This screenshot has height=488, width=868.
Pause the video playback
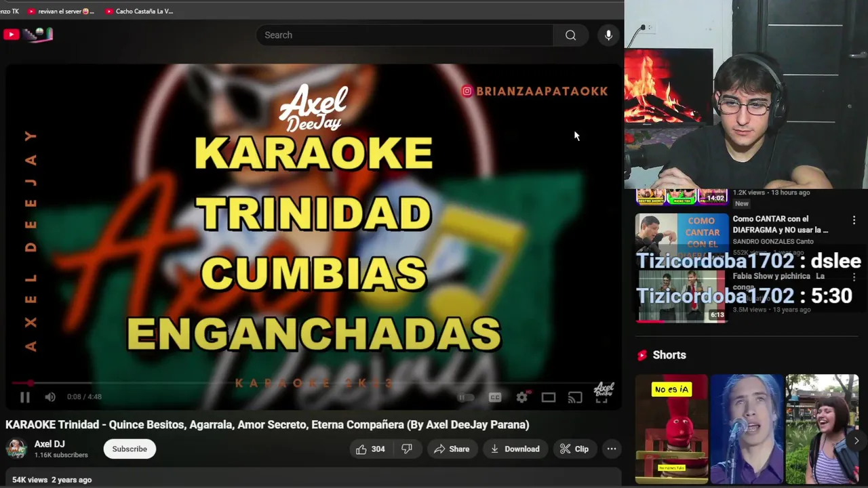[x=24, y=398]
